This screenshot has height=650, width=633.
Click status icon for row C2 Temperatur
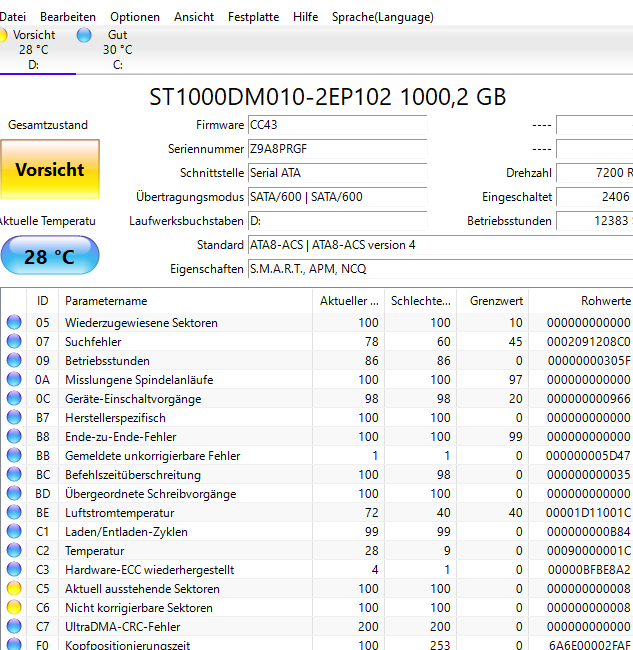point(14,551)
